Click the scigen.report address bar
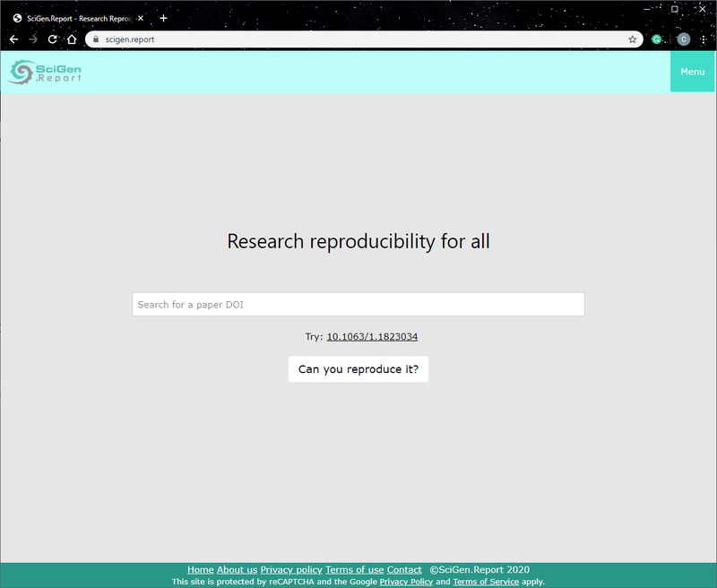The width and height of the screenshot is (717, 588). pos(358,39)
